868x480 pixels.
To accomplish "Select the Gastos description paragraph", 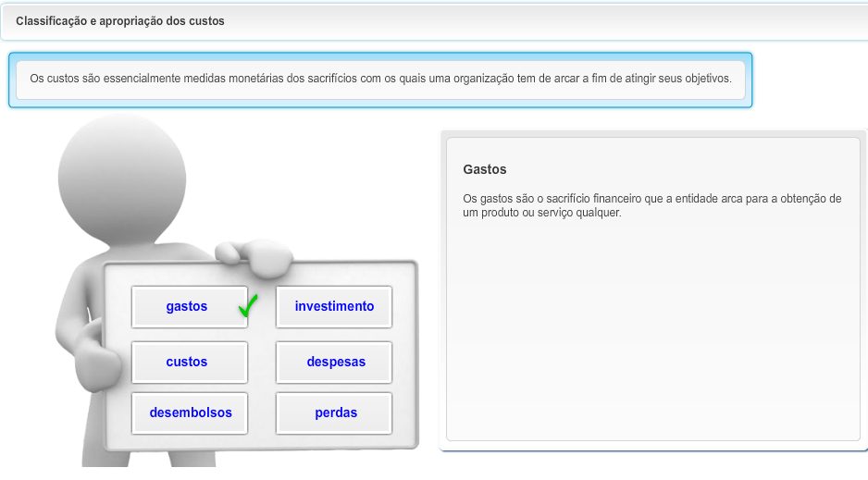I will (651, 205).
